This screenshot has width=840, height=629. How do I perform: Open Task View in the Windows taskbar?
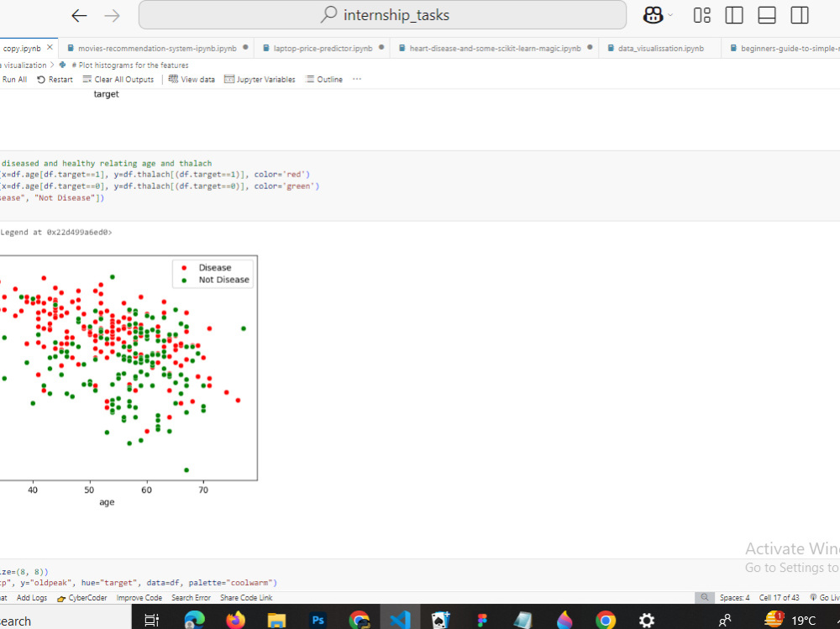click(152, 621)
